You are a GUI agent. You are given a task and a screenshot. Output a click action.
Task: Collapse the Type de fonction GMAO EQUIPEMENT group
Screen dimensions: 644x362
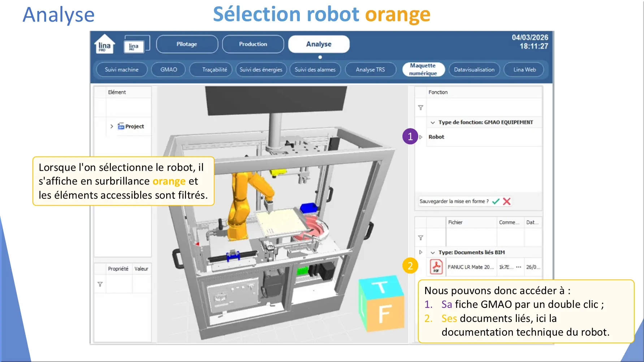click(433, 122)
